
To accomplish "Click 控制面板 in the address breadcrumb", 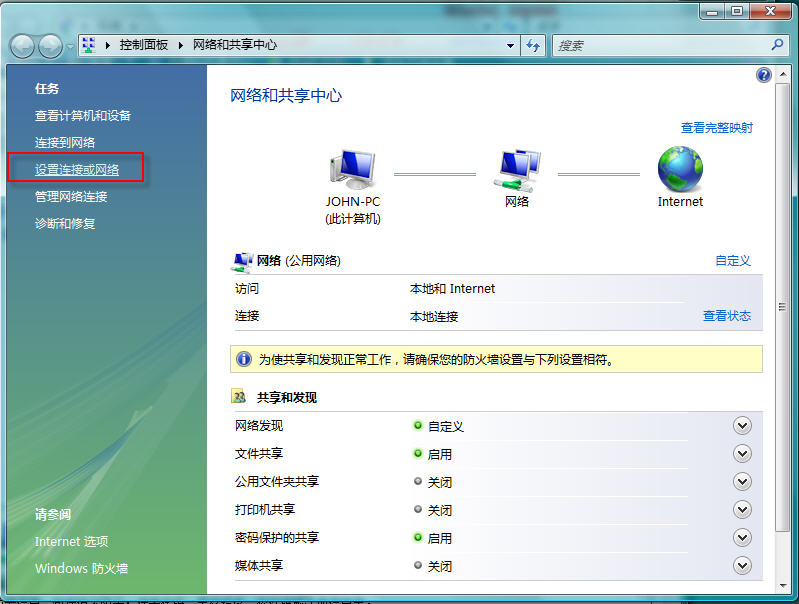I will point(144,45).
